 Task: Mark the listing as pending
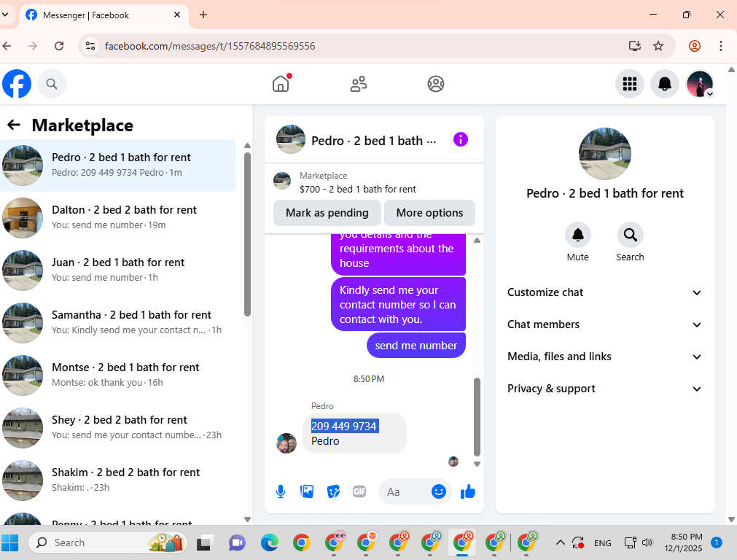click(x=327, y=213)
